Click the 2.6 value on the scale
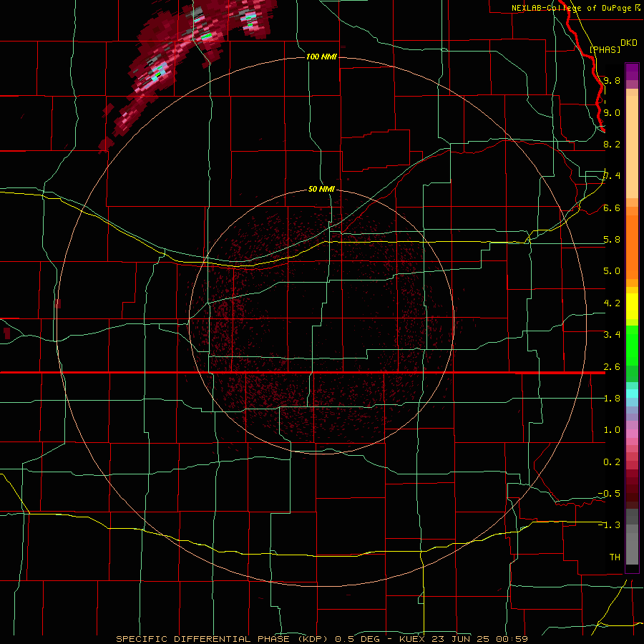Viewport: 644px width, 644px height. (x=612, y=366)
